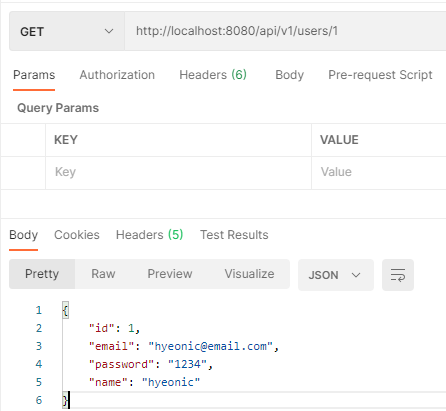Select the response Body tab
This screenshot has width=446, height=411.
click(23, 235)
